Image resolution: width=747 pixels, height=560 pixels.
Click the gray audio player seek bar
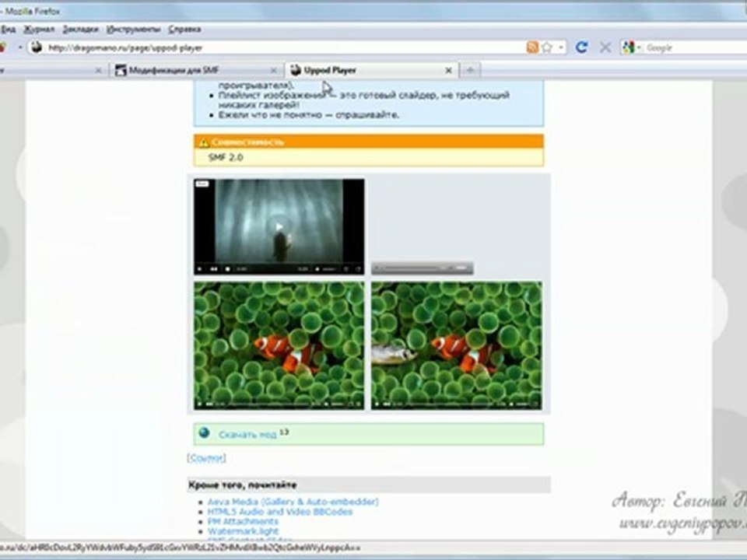click(412, 268)
